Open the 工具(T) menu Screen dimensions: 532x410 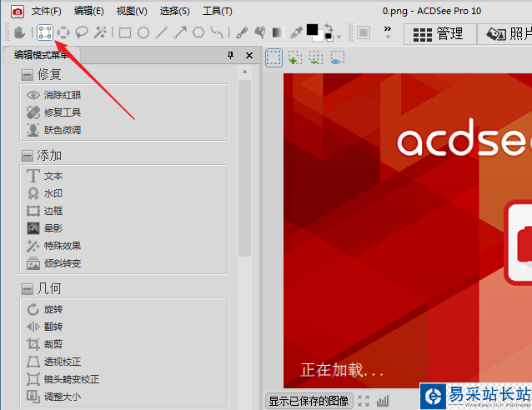217,11
